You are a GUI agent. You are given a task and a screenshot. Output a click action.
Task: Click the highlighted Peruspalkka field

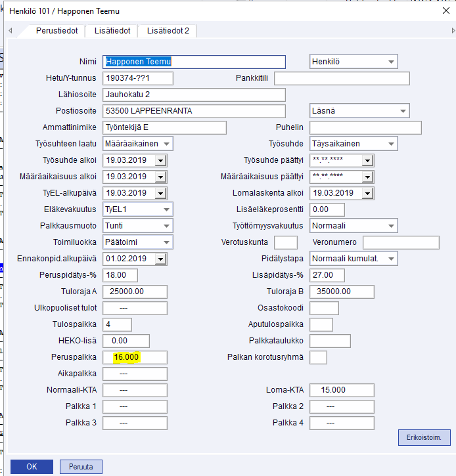click(135, 357)
